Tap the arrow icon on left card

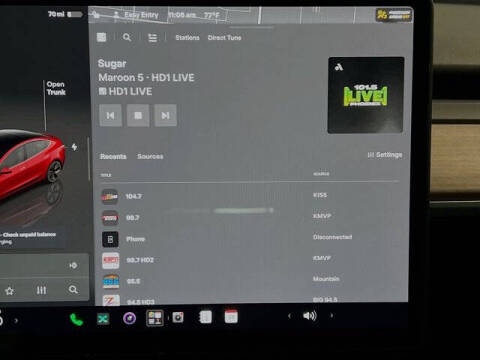(73, 265)
